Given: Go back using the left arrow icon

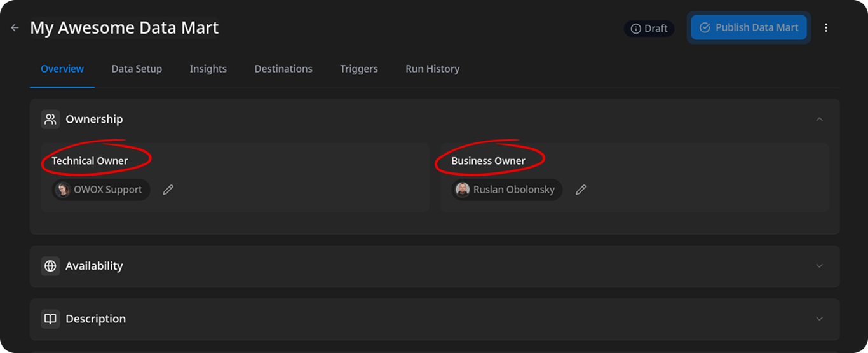Looking at the screenshot, I should coord(15,28).
